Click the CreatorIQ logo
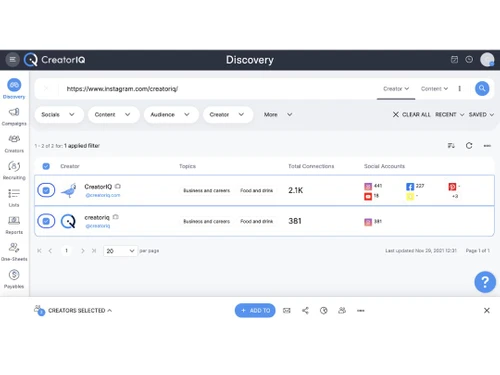The height and width of the screenshot is (375, 500). coord(55,60)
